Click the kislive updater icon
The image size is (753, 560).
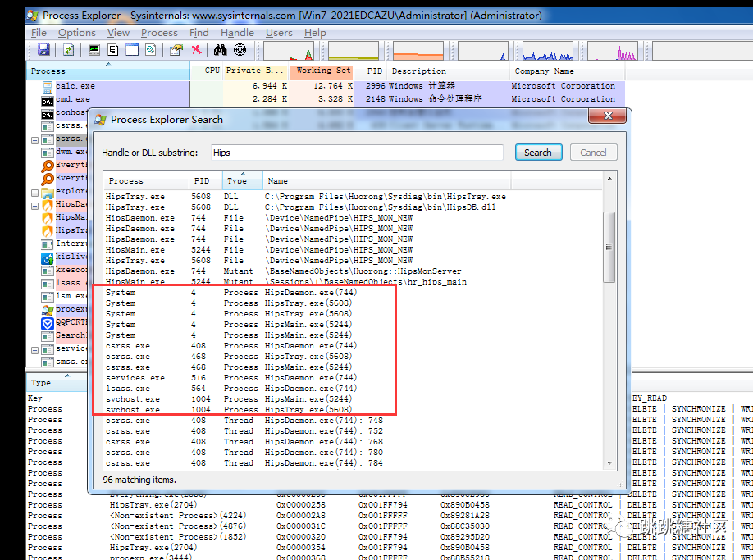[x=48, y=257]
